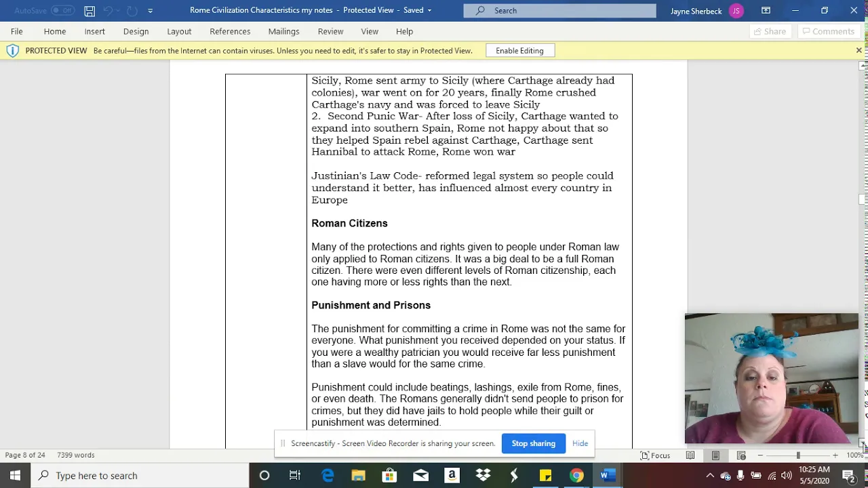Select Print Layout view icon
The width and height of the screenshot is (868, 488).
tap(715, 455)
